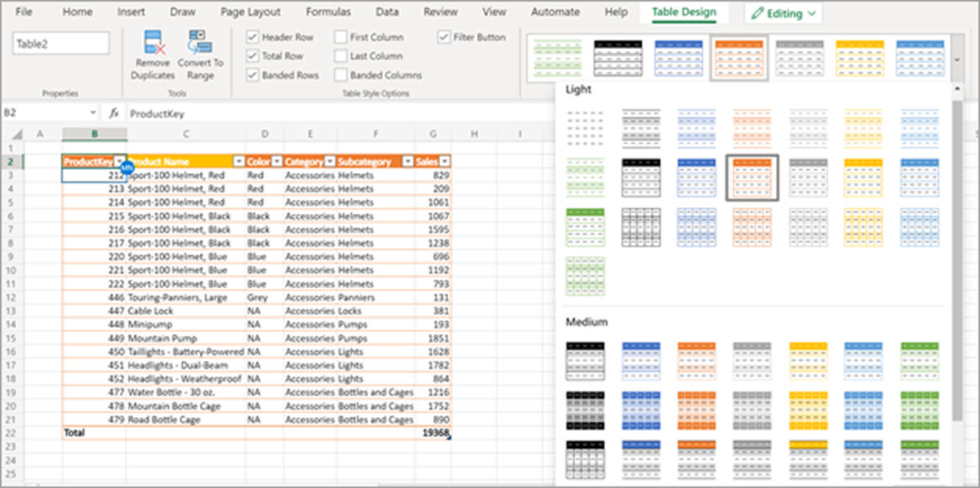Uncheck the Header Row checkbox
Viewport: 980px width, 488px height.
253,38
